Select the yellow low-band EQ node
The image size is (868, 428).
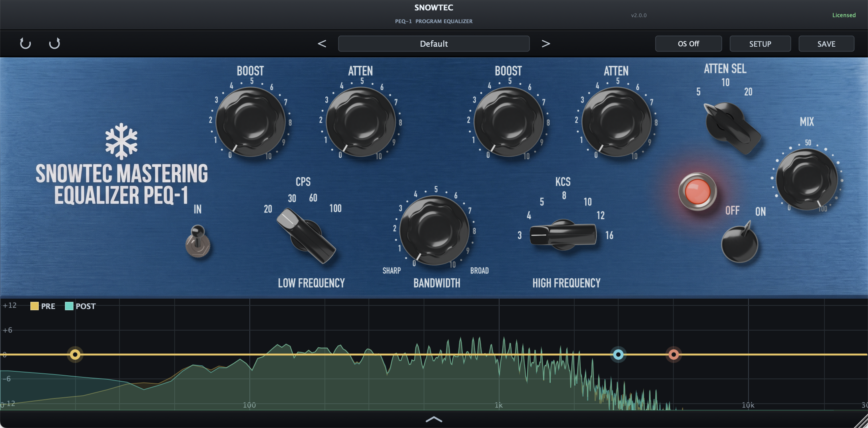pos(75,355)
